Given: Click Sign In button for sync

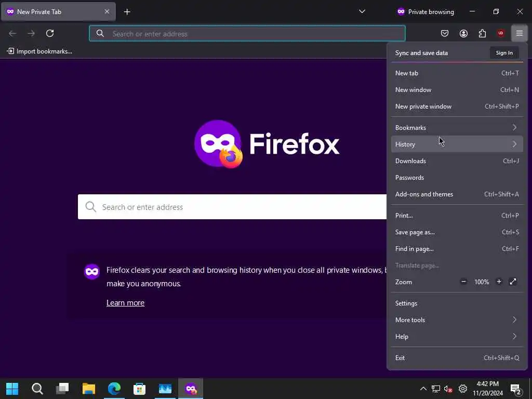Looking at the screenshot, I should pos(504,53).
